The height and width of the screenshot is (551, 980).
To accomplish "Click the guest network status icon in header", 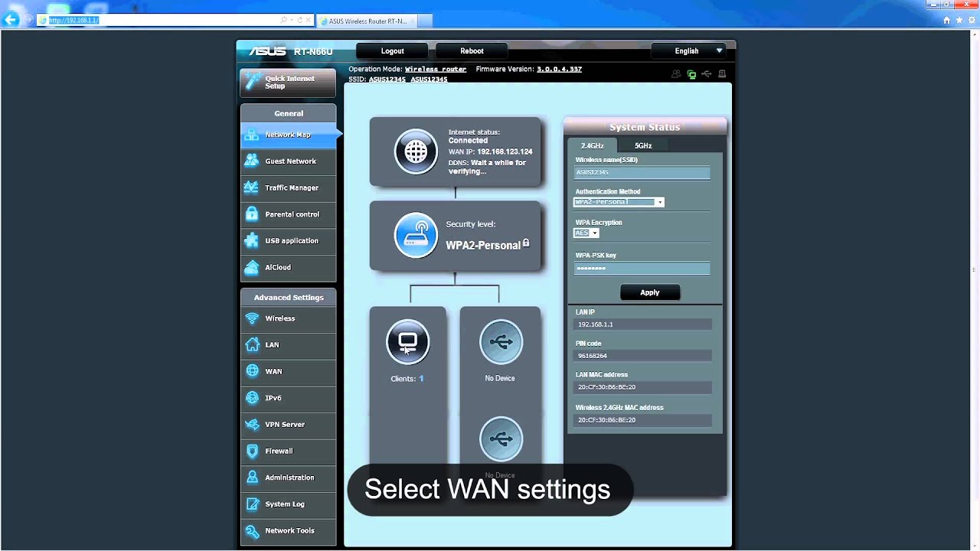I will (676, 74).
